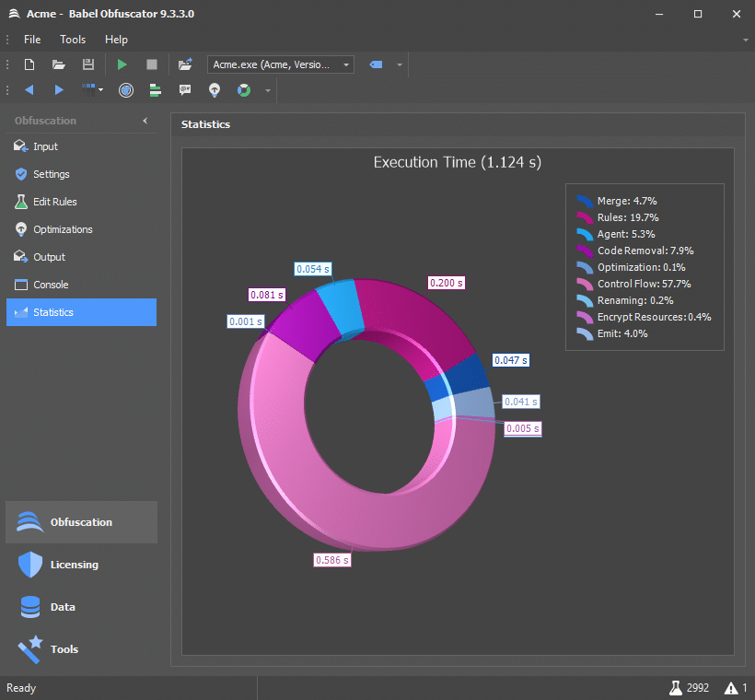Open the Optimizations page
The image size is (755, 700).
tap(81, 229)
